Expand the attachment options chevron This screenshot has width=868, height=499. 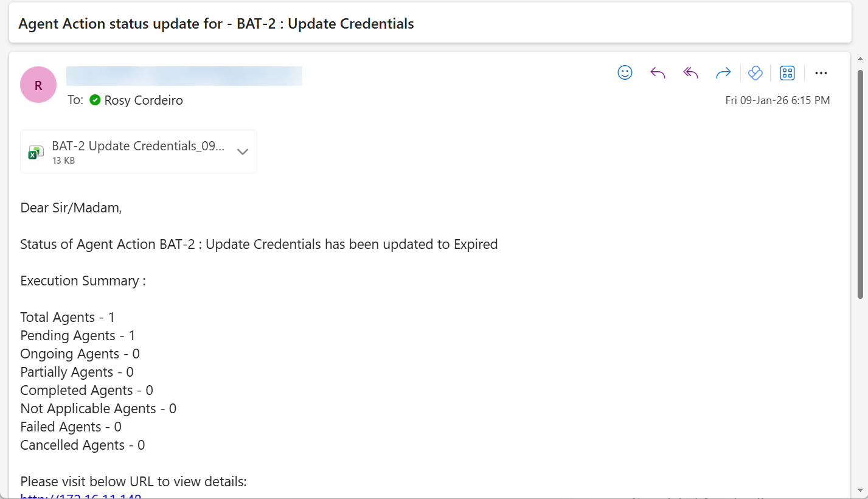[243, 152]
